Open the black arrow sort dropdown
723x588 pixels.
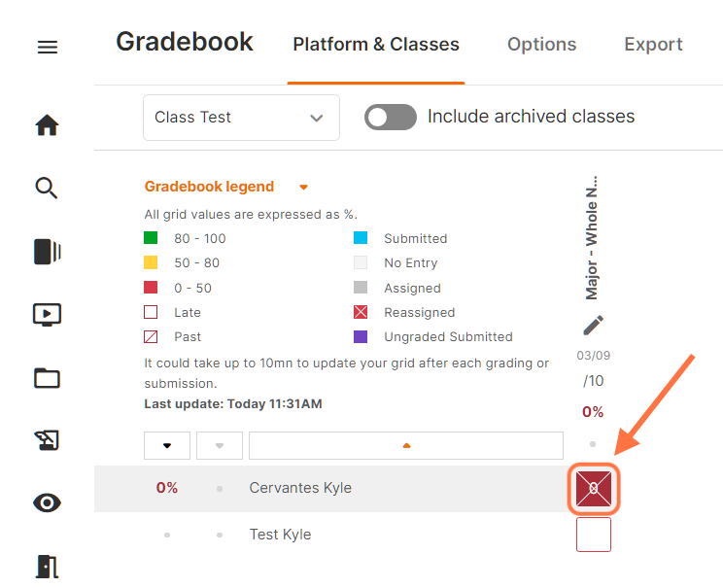[x=167, y=445]
